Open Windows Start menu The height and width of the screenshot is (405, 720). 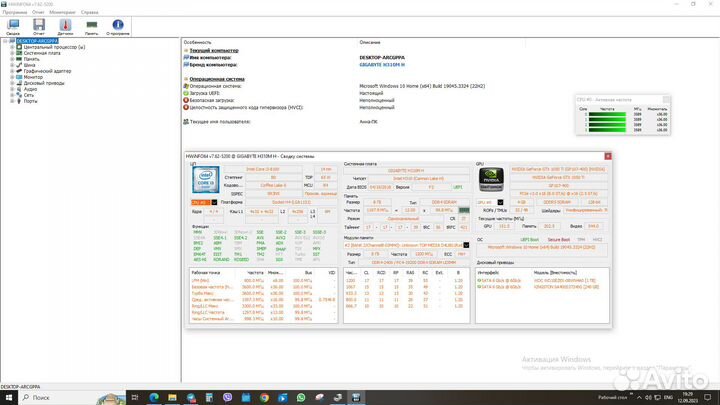(x=9, y=398)
